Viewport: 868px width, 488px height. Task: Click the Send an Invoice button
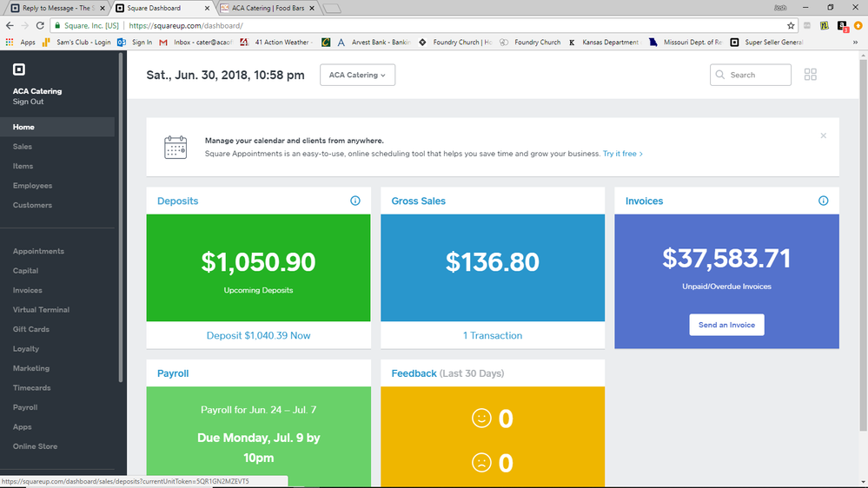click(x=726, y=325)
